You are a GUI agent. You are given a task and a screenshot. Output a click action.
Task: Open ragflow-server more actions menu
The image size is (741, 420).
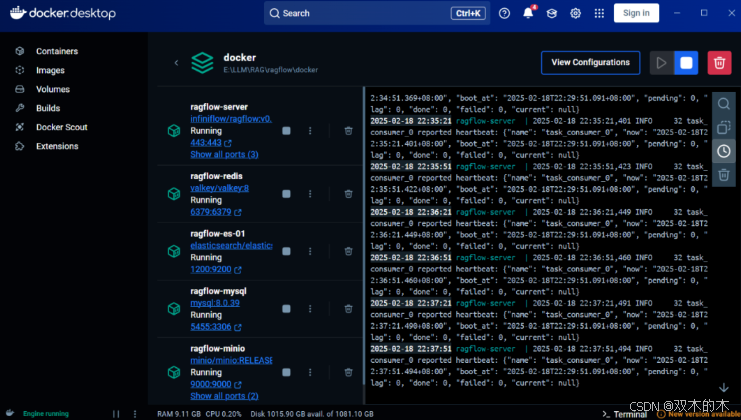[310, 131]
